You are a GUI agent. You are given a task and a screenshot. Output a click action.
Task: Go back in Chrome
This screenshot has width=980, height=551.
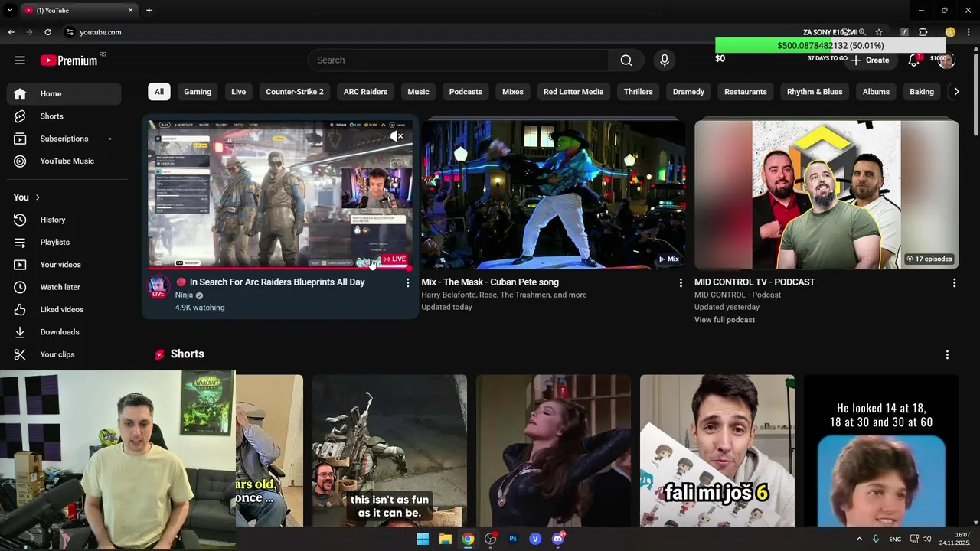11,32
